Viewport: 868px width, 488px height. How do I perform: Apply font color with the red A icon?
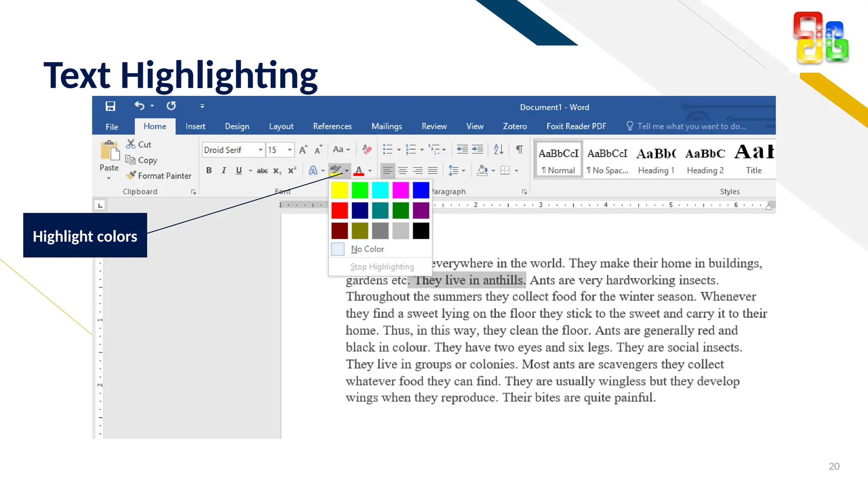coord(359,170)
